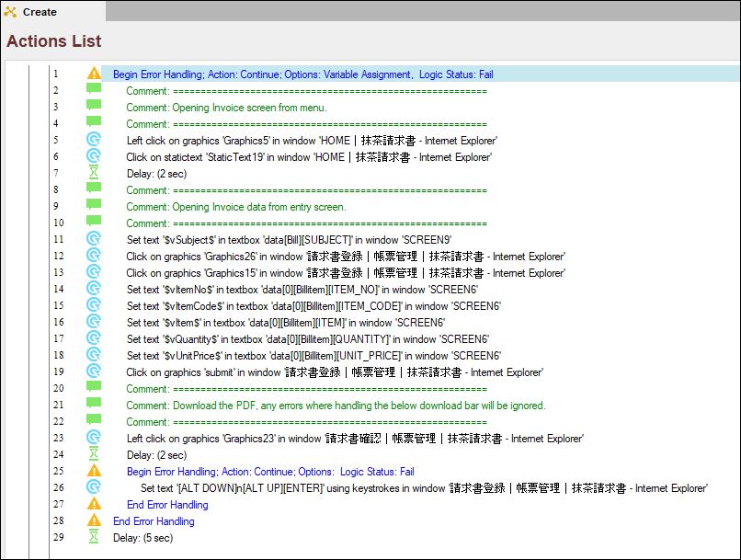Click the action icon on line 11
Viewport: 741px width, 560px height.
click(94, 240)
